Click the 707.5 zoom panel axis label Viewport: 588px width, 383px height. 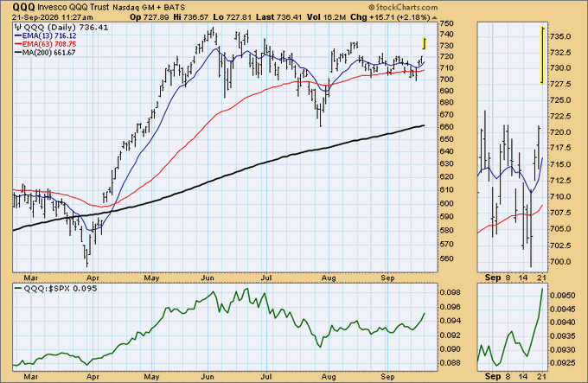click(x=560, y=213)
